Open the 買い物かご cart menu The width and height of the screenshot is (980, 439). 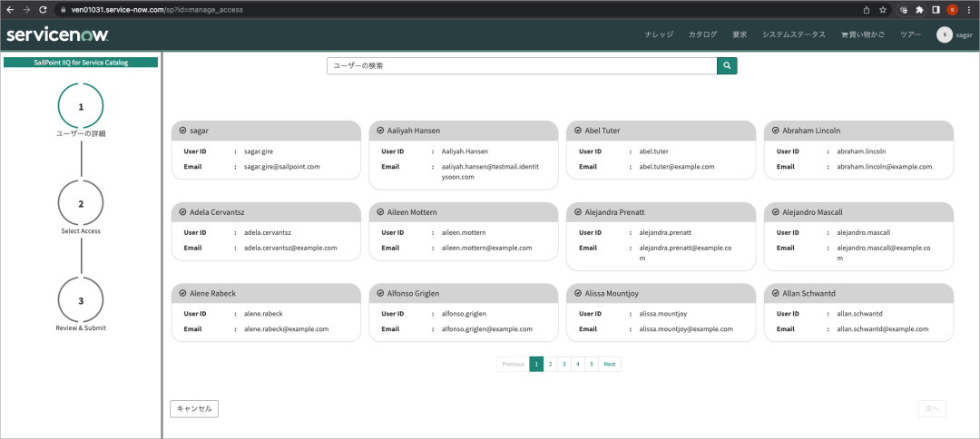(863, 35)
